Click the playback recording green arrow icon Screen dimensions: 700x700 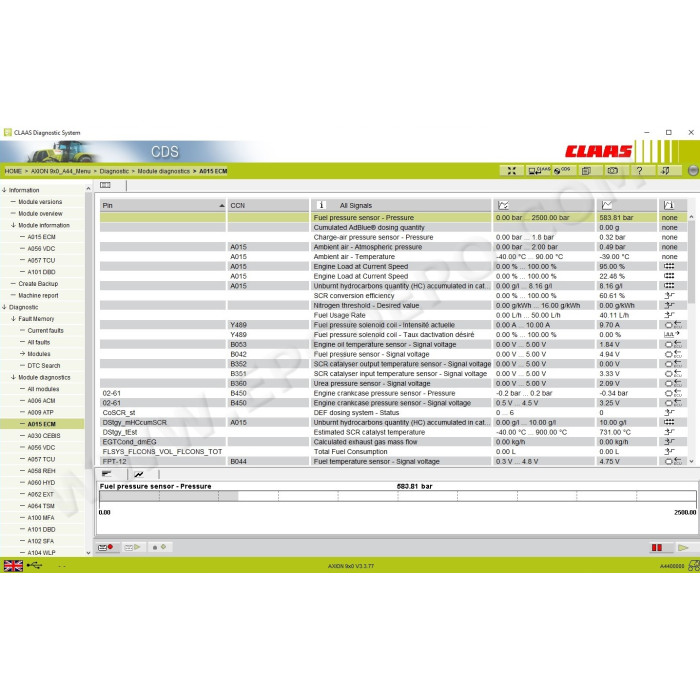pos(132,547)
